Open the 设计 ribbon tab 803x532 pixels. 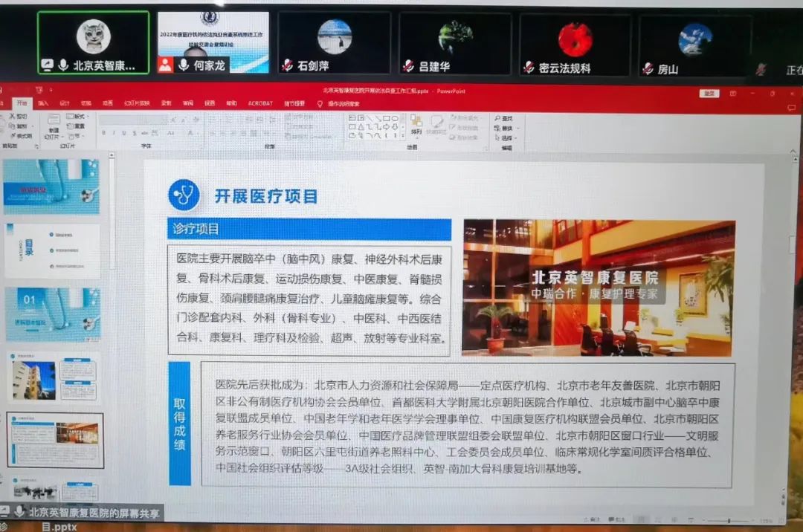(x=65, y=103)
